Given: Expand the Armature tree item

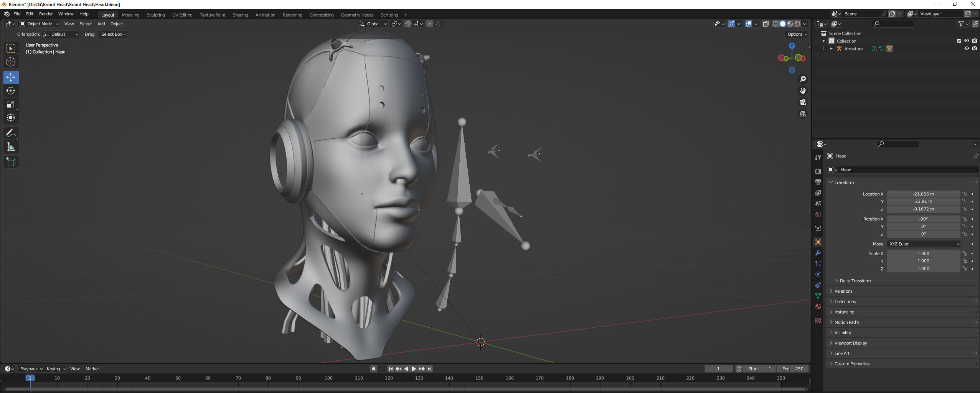Looking at the screenshot, I should tap(831, 49).
